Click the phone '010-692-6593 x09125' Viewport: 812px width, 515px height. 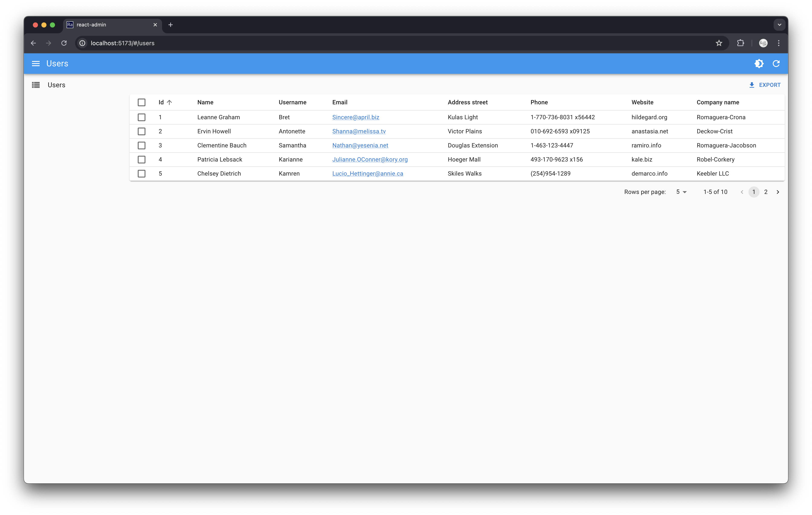pyautogui.click(x=560, y=131)
